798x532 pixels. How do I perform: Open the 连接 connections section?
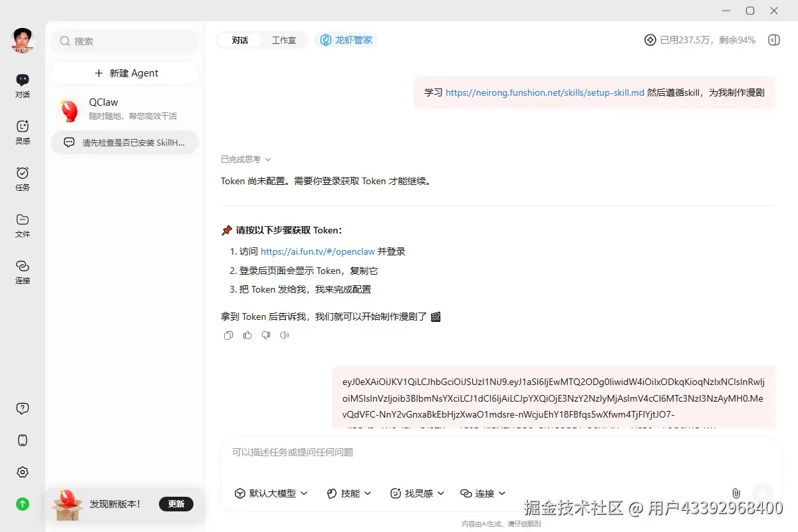click(x=23, y=272)
